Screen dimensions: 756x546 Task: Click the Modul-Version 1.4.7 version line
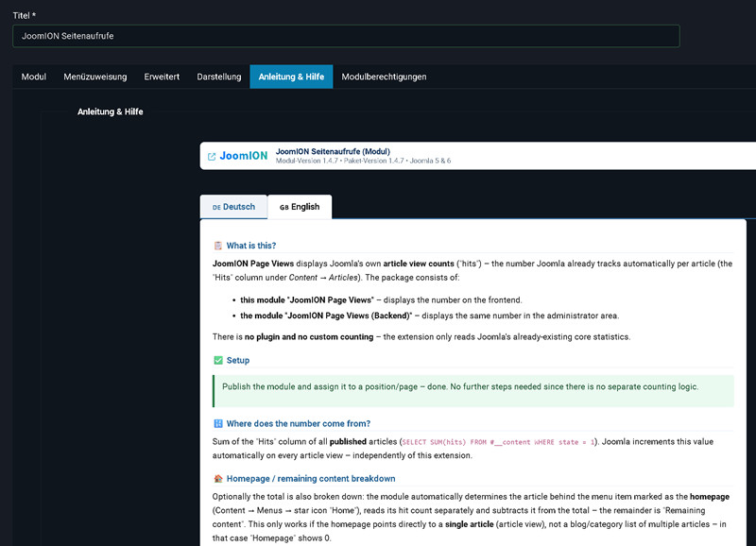click(363, 161)
